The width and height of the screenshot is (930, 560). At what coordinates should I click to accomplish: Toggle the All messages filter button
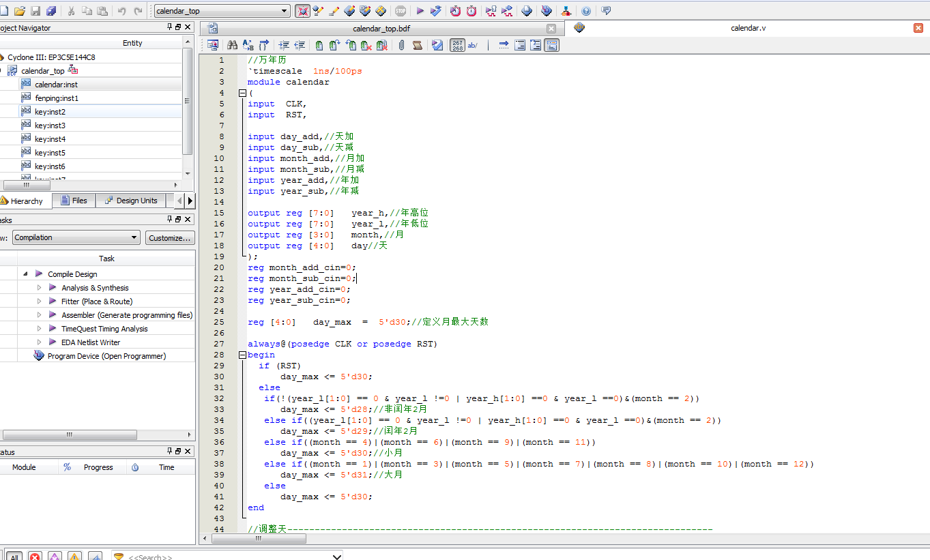click(14, 557)
